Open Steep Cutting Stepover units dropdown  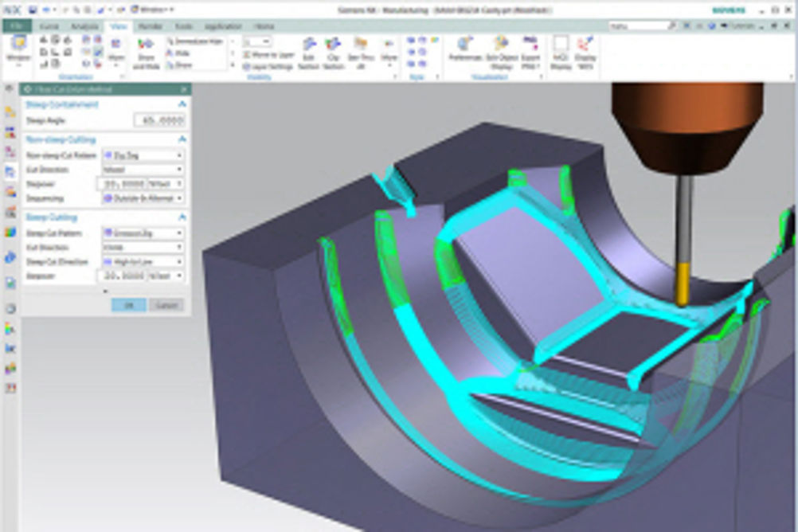(x=166, y=276)
